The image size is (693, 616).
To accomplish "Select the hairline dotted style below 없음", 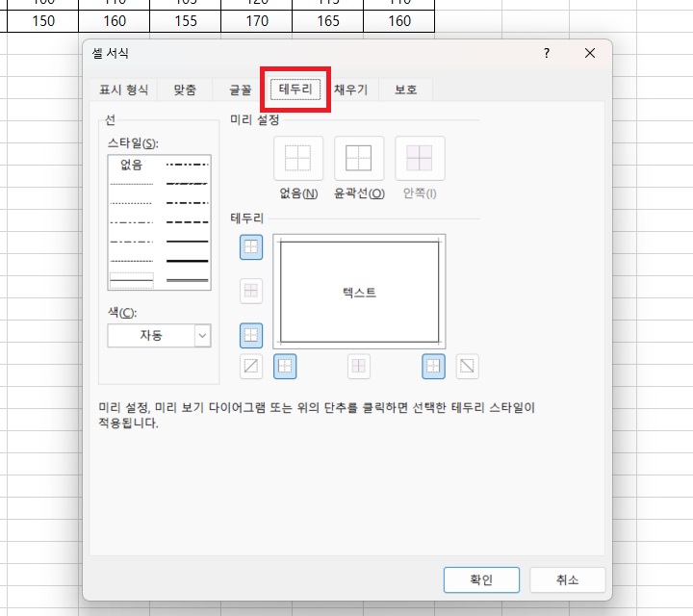I will pos(131,184).
